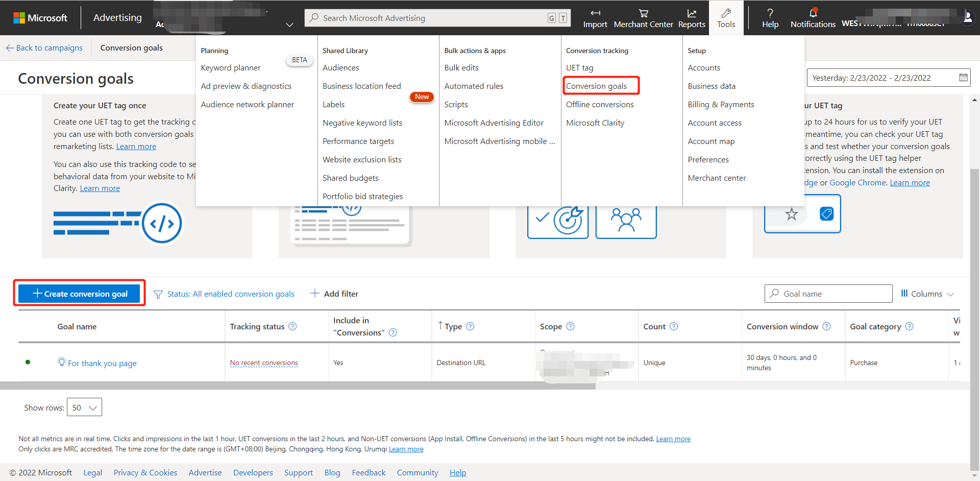Open the Help question mark

770,13
